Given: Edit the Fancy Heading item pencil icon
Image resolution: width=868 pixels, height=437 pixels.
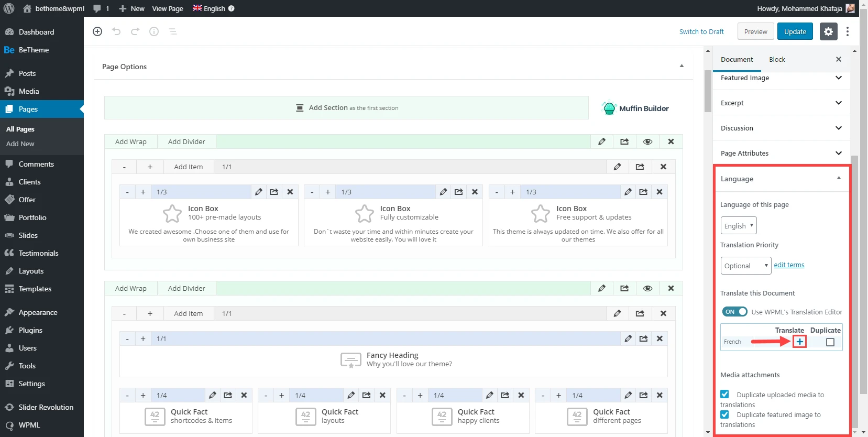Looking at the screenshot, I should pyautogui.click(x=628, y=338).
